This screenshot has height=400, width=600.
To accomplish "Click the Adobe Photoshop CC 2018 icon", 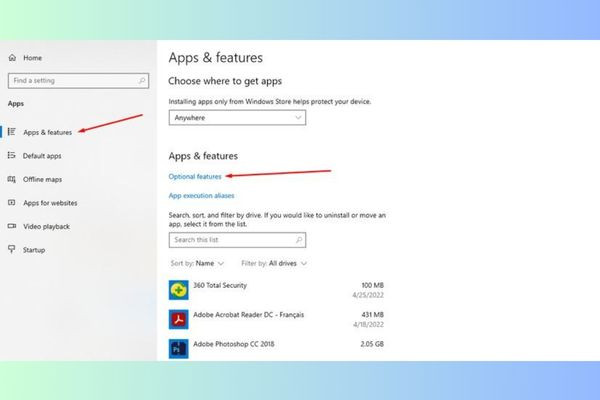I will point(179,348).
